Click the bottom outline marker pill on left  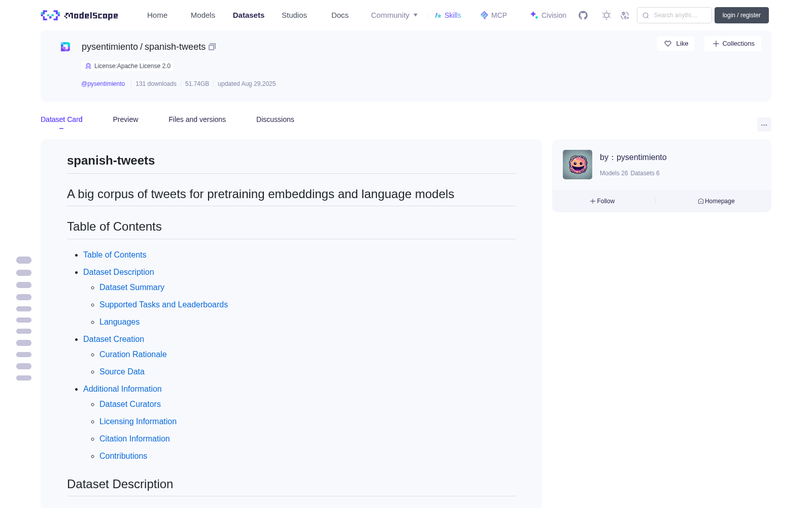pyautogui.click(x=24, y=378)
